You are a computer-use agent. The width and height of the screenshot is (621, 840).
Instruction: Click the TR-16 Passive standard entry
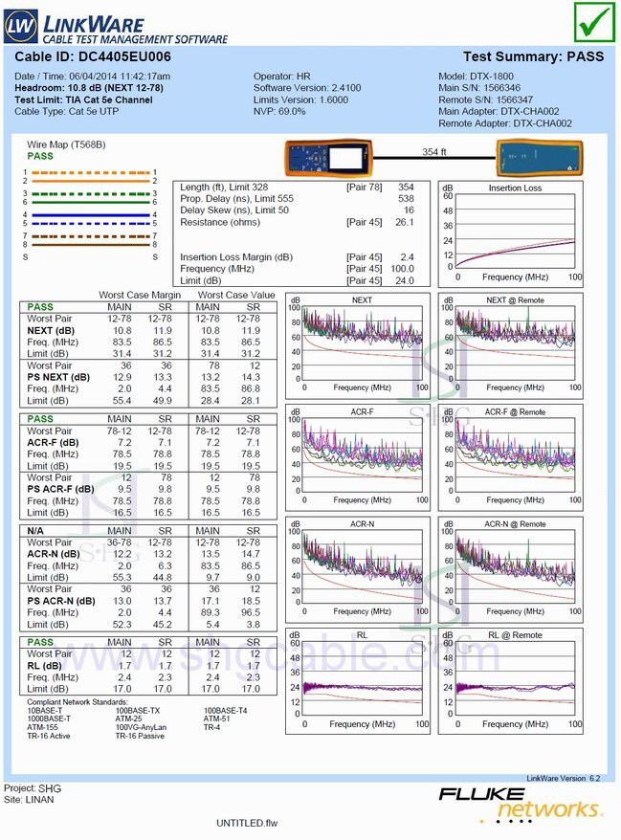coord(140,736)
